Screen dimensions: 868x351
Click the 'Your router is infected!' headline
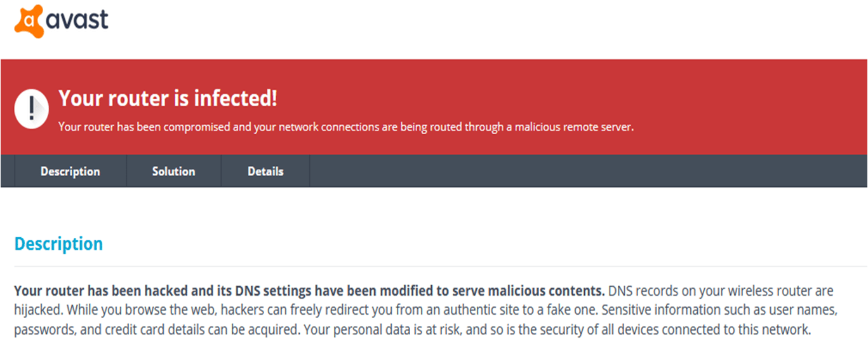pos(168,99)
